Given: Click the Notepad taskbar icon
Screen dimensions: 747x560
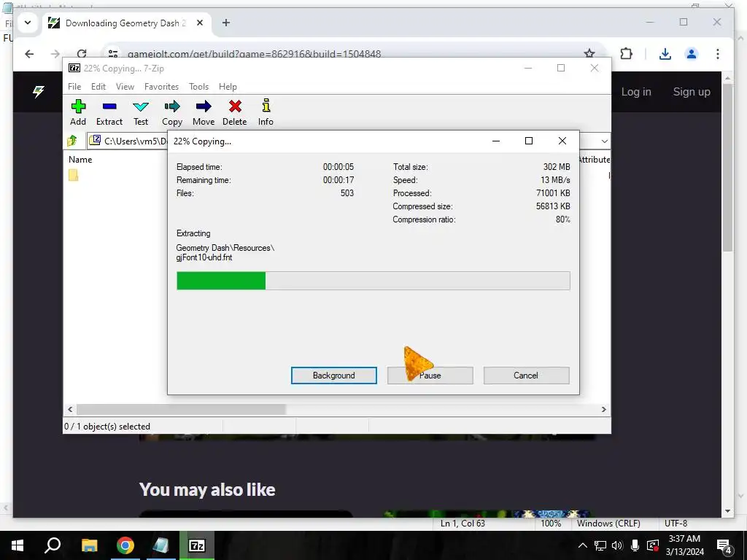Looking at the screenshot, I should [161, 545].
